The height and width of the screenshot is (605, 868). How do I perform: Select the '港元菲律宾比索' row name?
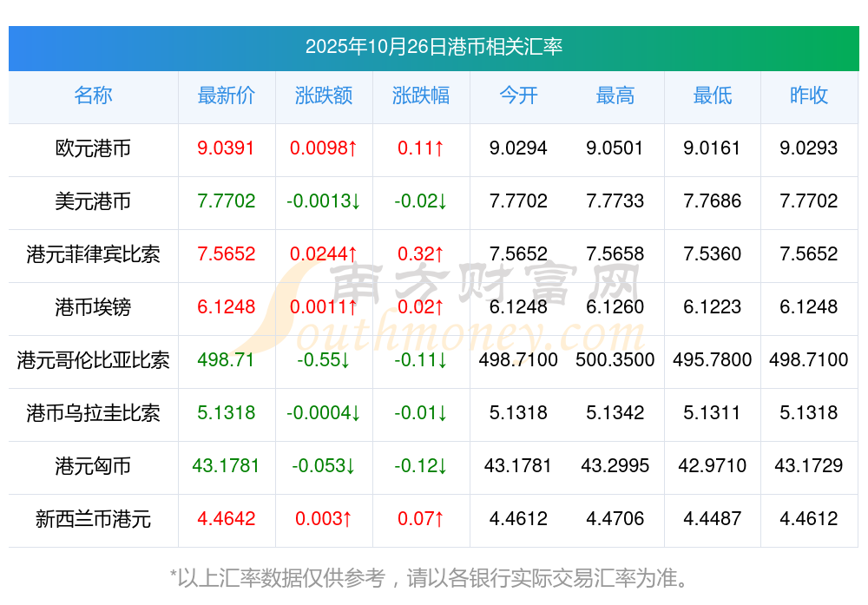(x=93, y=254)
